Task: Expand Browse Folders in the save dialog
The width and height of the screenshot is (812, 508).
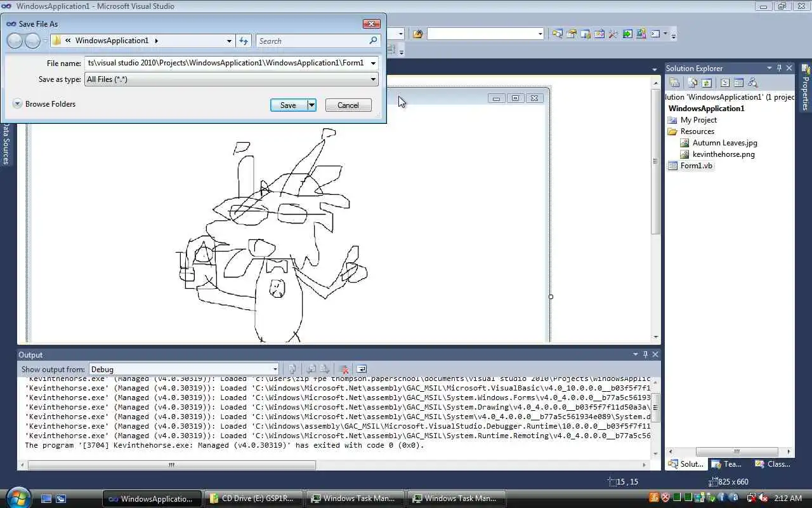Action: click(44, 104)
